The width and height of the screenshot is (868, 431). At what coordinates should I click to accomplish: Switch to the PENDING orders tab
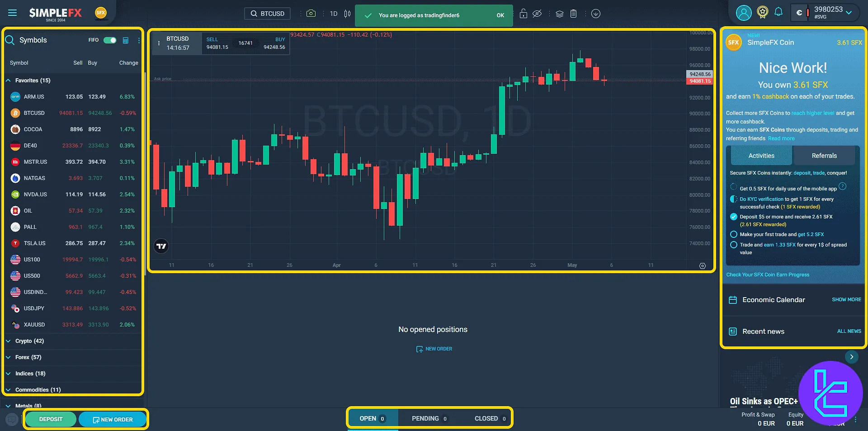pyautogui.click(x=429, y=418)
